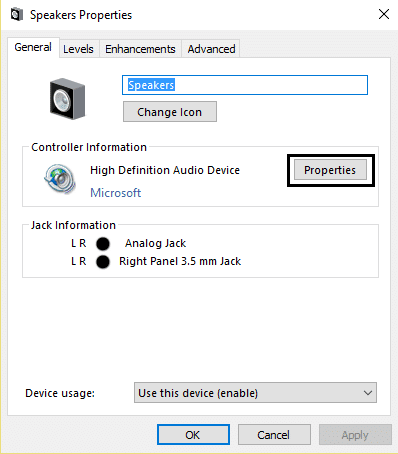Click the High Definition Audio controller icon
The width and height of the screenshot is (398, 454).
point(60,179)
